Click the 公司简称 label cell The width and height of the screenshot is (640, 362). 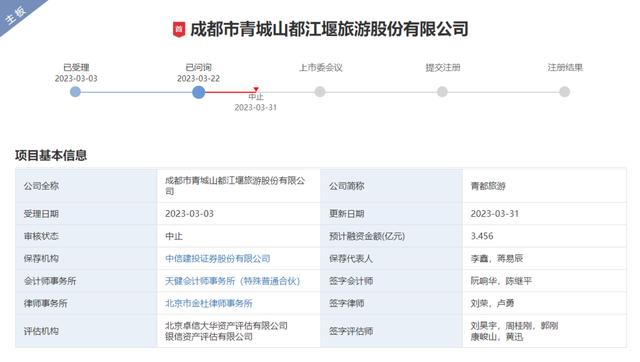click(x=392, y=186)
